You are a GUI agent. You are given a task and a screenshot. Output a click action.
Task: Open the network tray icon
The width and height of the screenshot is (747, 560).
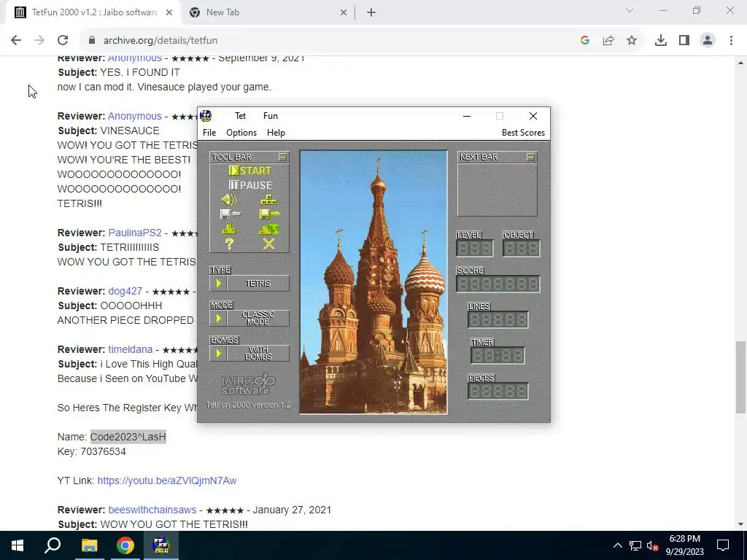[635, 545]
